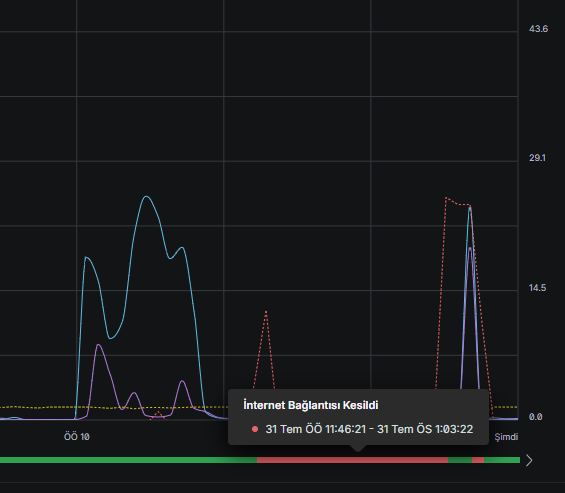The width and height of the screenshot is (565, 493).
Task: Click the 'İnternet Bağlantısı Kesildi' tooltip title
Action: tap(311, 405)
